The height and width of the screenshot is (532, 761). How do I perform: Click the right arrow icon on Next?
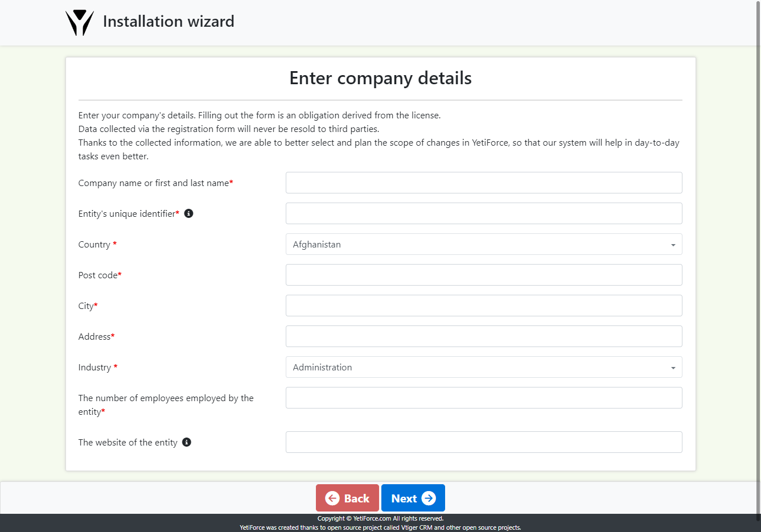coord(429,498)
